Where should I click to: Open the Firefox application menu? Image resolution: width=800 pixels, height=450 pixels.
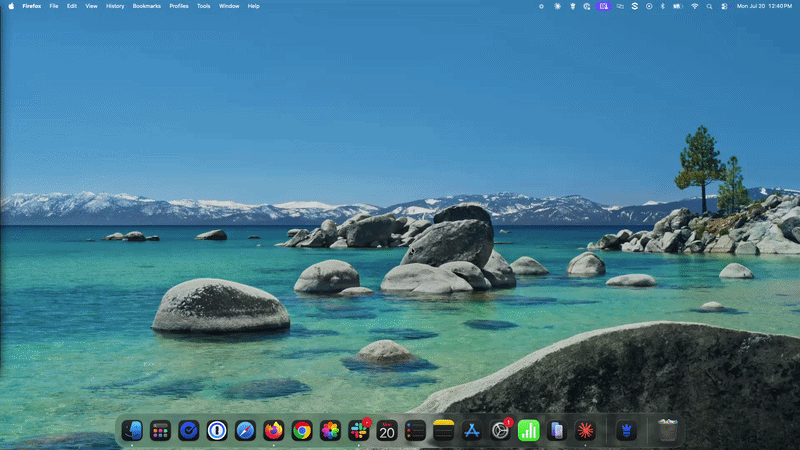(32, 6)
